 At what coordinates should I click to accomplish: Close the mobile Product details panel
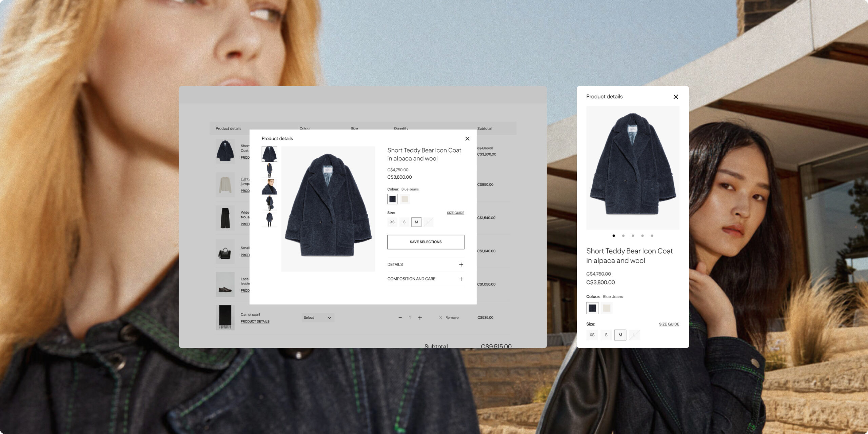click(x=676, y=97)
